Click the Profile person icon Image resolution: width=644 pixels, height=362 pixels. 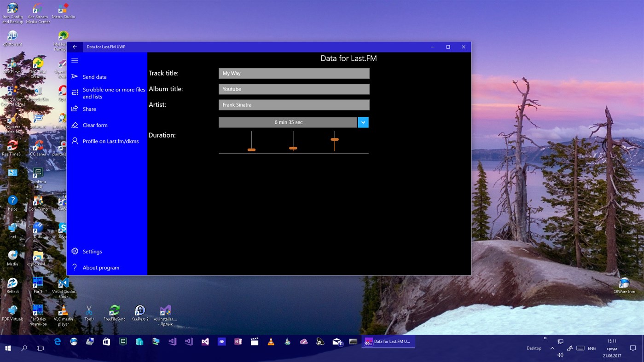[x=75, y=141]
